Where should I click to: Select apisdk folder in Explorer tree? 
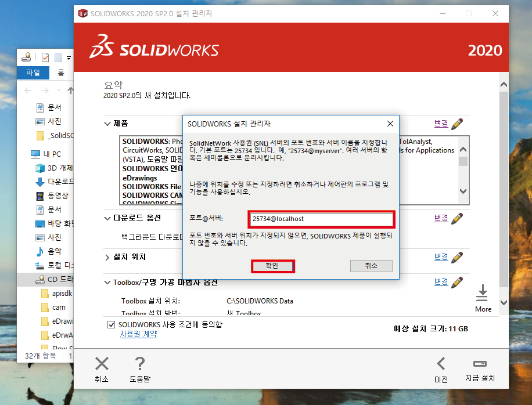pos(57,294)
